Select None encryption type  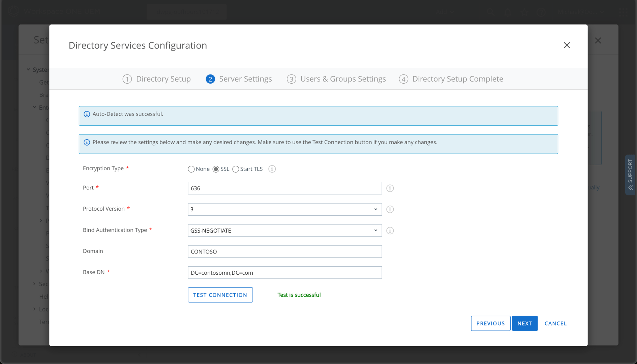(191, 169)
